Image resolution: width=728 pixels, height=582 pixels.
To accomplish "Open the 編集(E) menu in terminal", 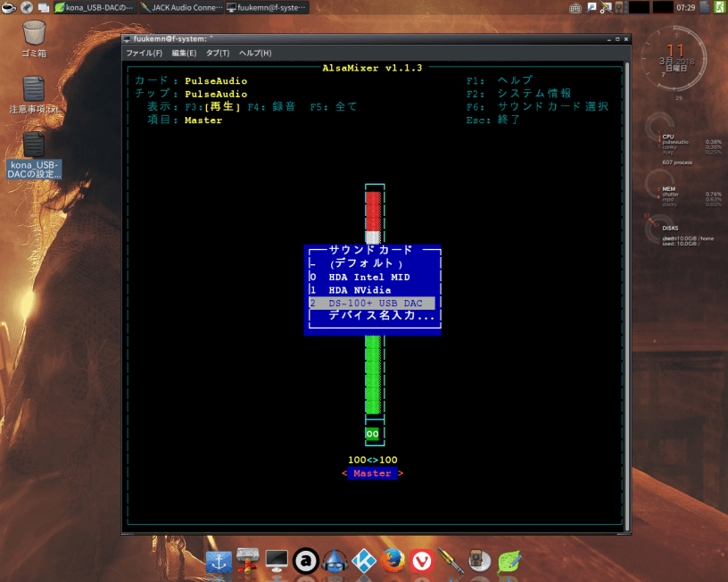I will coord(184,53).
